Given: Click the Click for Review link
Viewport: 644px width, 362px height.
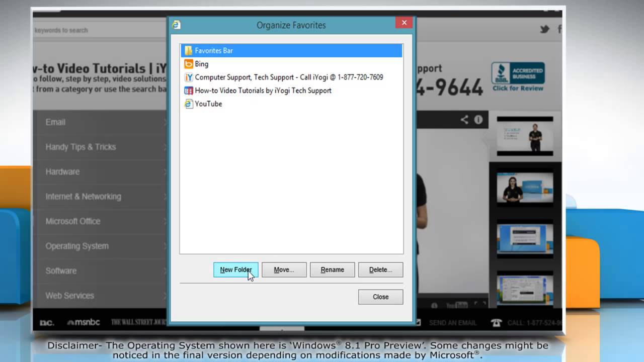Looking at the screenshot, I should [518, 88].
